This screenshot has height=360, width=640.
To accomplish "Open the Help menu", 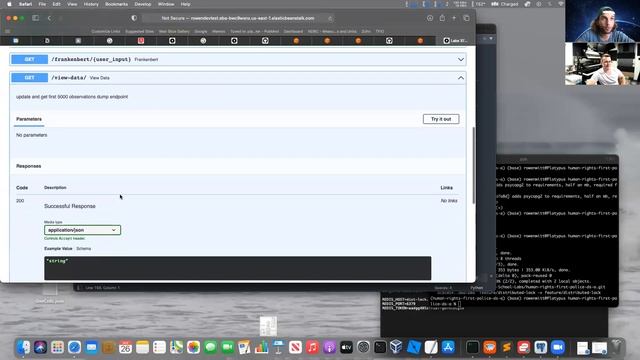I will coord(185,4).
